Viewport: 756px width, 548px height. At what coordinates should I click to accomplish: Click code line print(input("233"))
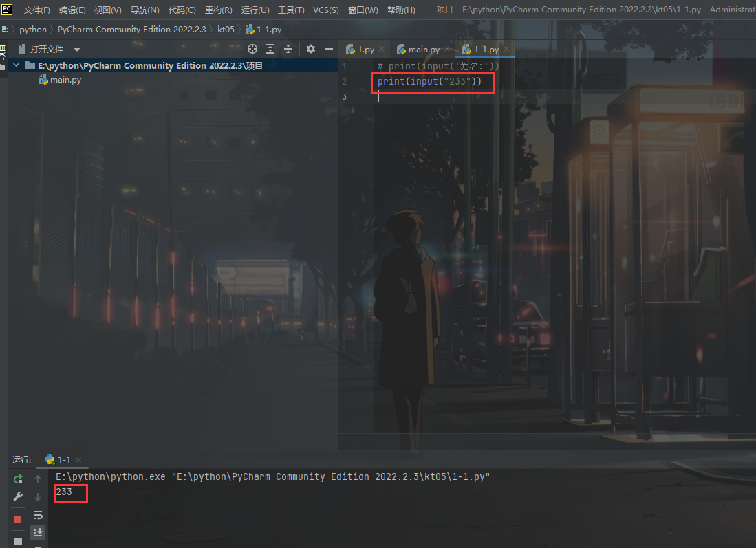(x=429, y=81)
